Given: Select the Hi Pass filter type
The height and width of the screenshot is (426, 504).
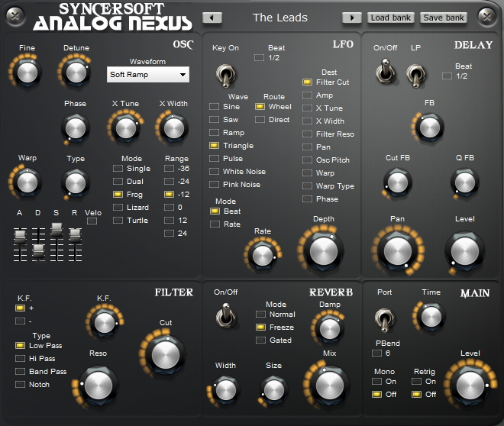Looking at the screenshot, I should (x=21, y=359).
